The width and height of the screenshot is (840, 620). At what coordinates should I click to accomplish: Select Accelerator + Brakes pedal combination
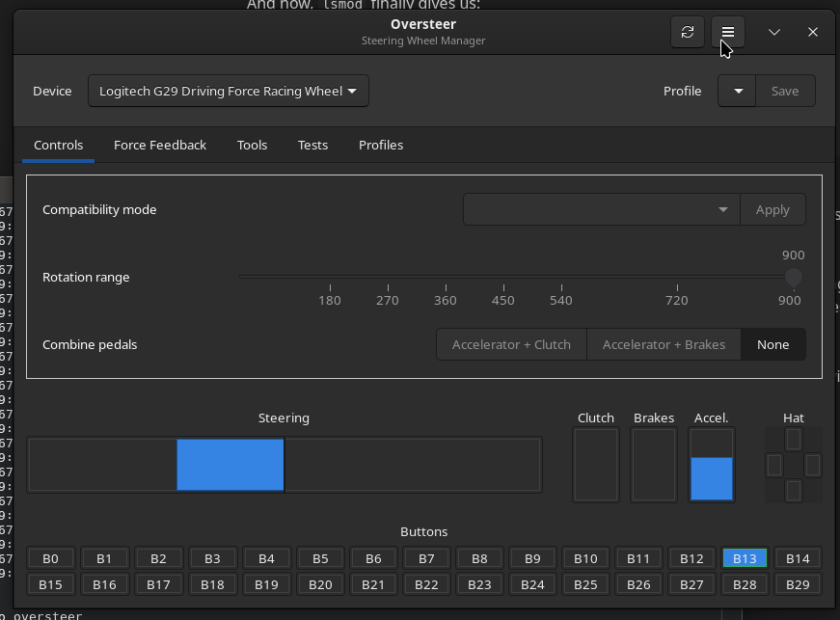tap(664, 344)
